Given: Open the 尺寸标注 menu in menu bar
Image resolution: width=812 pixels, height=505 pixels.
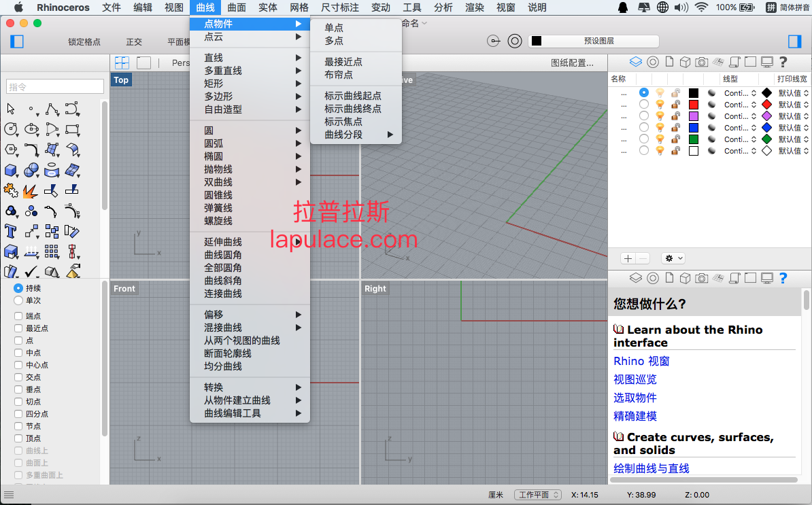Looking at the screenshot, I should (340, 7).
